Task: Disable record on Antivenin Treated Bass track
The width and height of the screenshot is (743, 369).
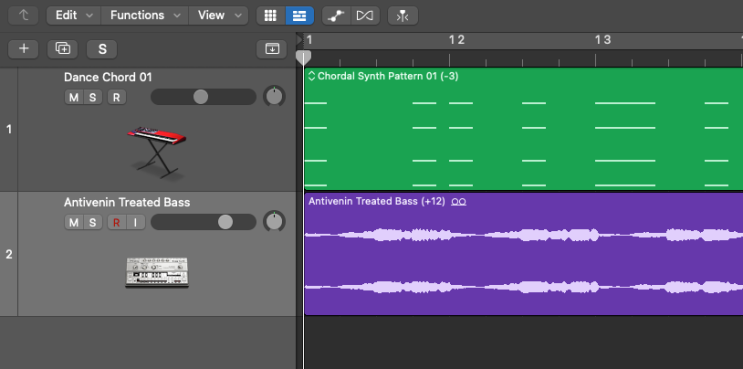Action: (x=117, y=222)
